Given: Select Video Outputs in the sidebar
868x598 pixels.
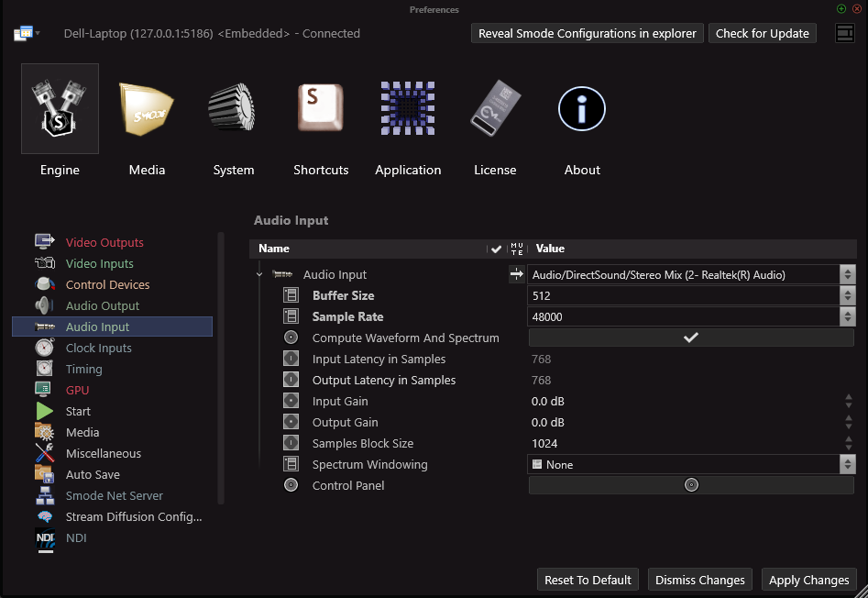Looking at the screenshot, I should [104, 242].
